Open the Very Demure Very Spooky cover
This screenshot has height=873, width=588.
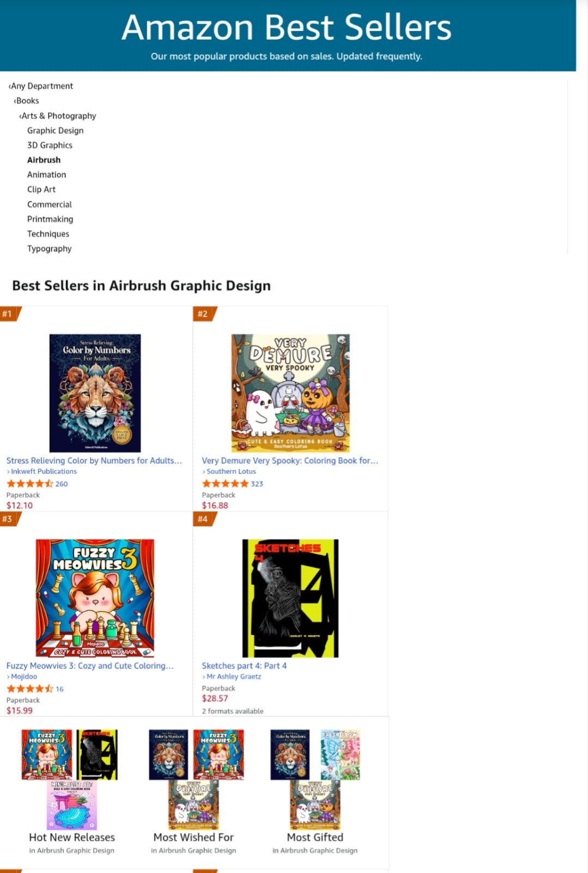(290, 393)
